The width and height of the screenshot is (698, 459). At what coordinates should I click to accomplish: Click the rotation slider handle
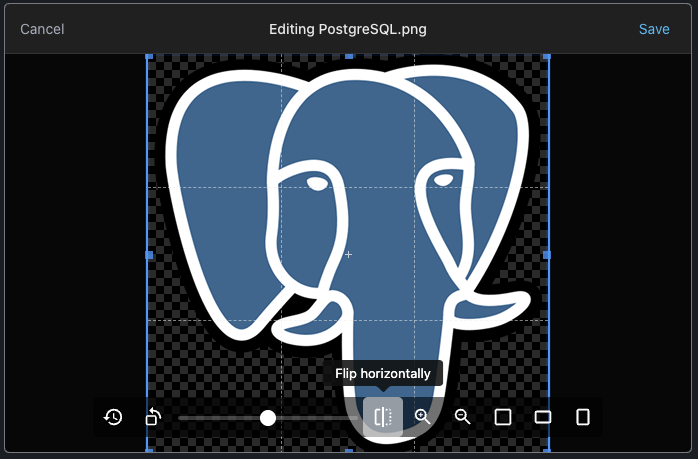pos(268,418)
